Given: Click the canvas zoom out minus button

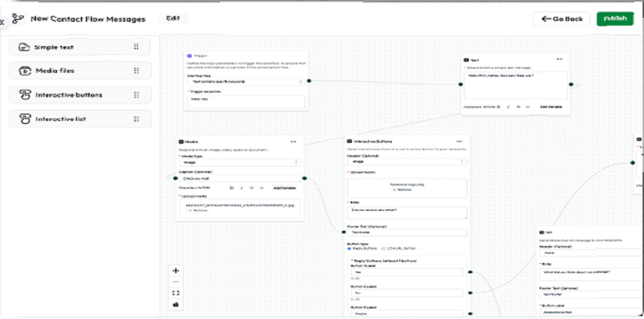Looking at the screenshot, I should pos(175,282).
